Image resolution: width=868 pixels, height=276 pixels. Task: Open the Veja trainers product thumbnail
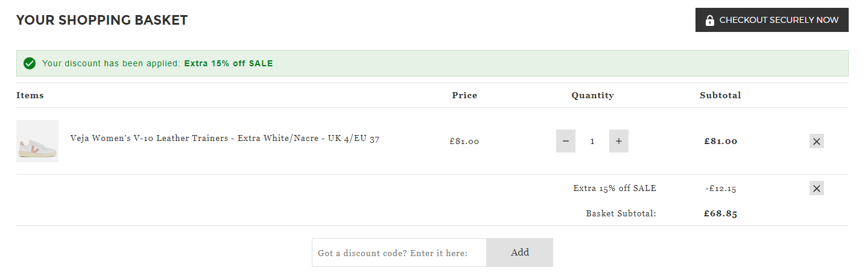click(37, 141)
